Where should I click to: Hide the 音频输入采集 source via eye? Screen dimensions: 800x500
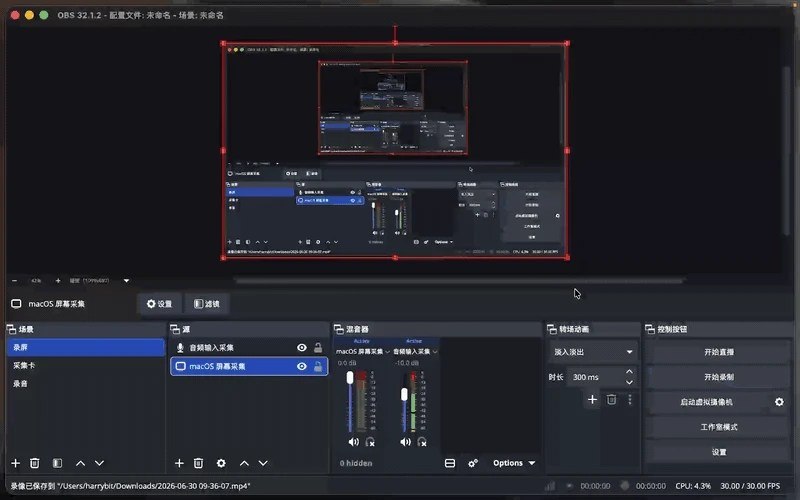tap(302, 347)
